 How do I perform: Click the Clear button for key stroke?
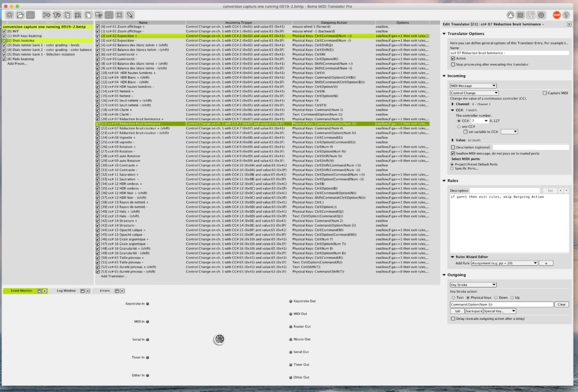coord(562,305)
